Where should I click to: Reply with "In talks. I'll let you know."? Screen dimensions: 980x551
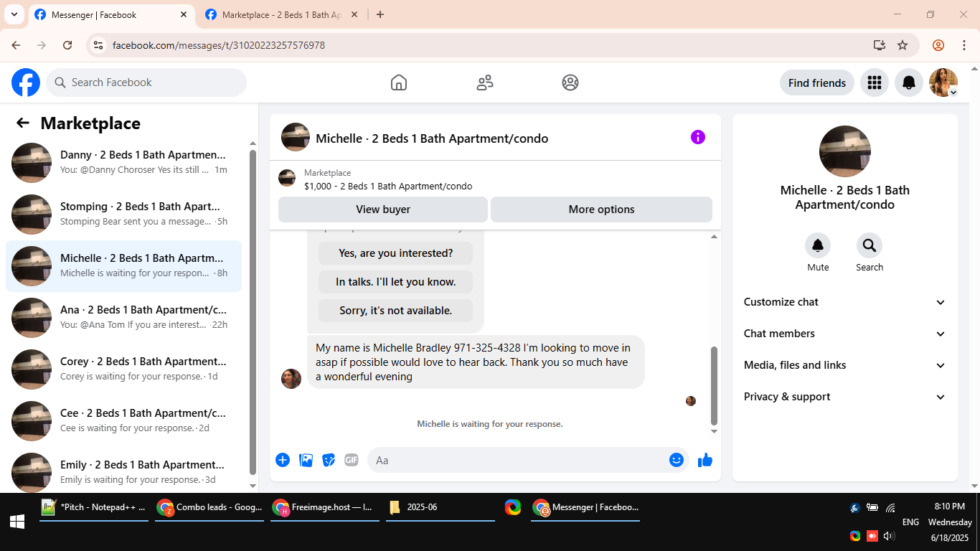pos(396,282)
